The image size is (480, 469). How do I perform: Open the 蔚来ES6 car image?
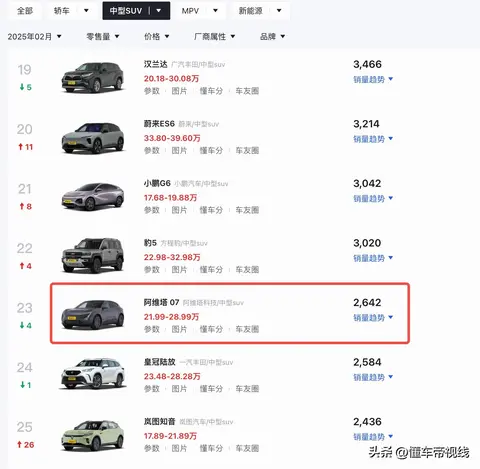(x=93, y=138)
